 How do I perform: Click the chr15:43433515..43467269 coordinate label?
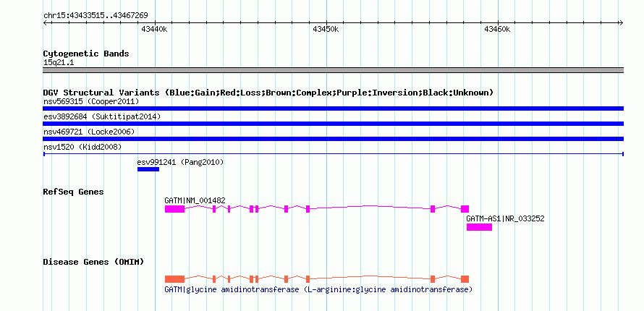pos(96,16)
